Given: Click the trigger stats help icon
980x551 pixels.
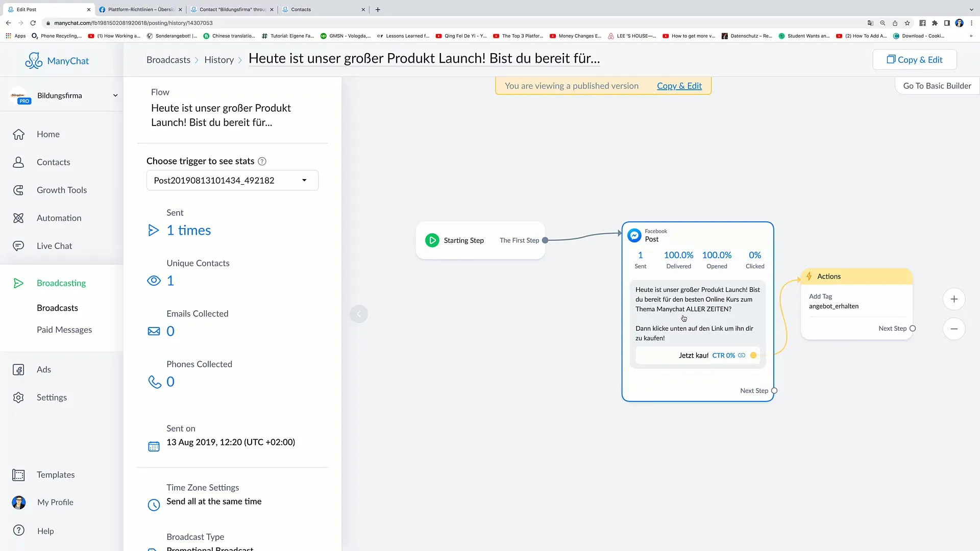Looking at the screenshot, I should pos(262,161).
